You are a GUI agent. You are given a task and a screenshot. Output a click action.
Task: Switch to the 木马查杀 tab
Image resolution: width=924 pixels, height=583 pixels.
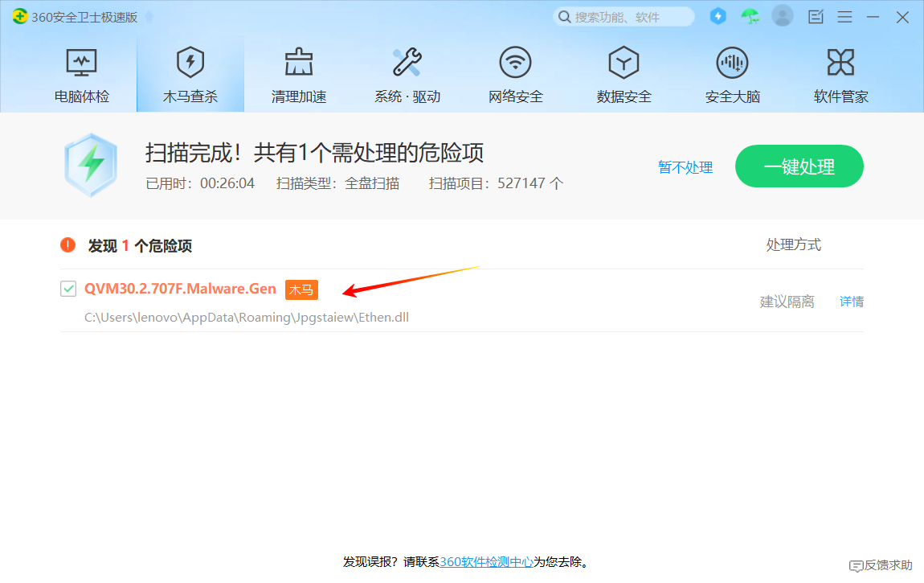coord(190,76)
